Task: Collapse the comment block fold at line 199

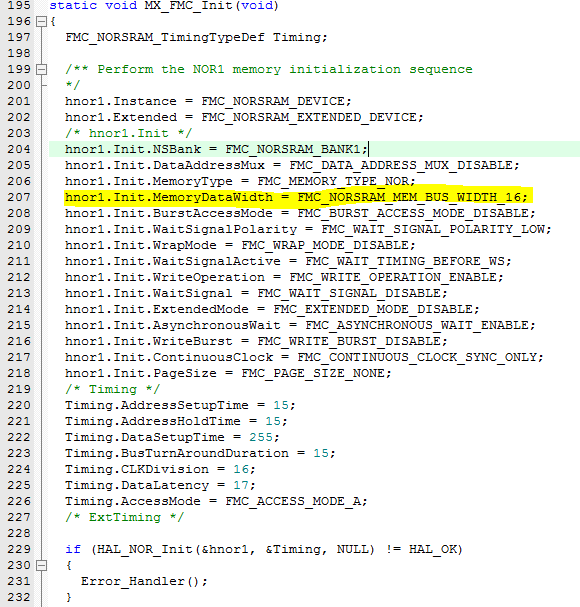Action: [x=41, y=69]
